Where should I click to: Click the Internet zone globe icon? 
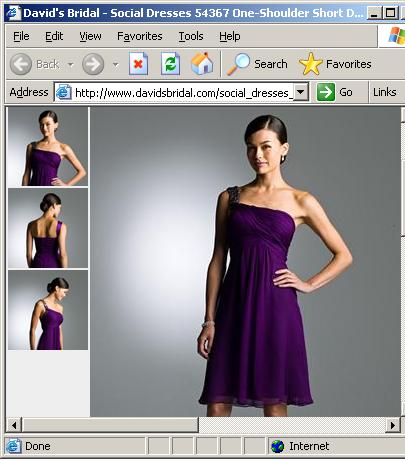pos(277,446)
